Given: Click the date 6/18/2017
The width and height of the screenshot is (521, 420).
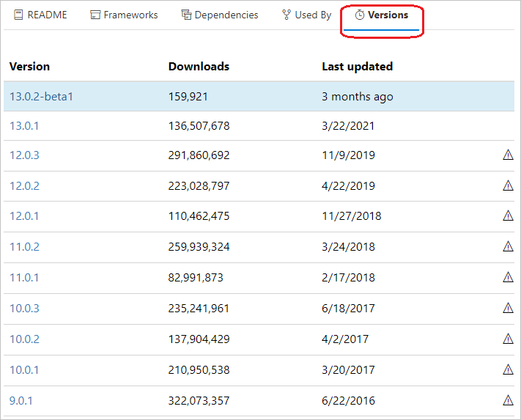Looking at the screenshot, I should tap(348, 309).
